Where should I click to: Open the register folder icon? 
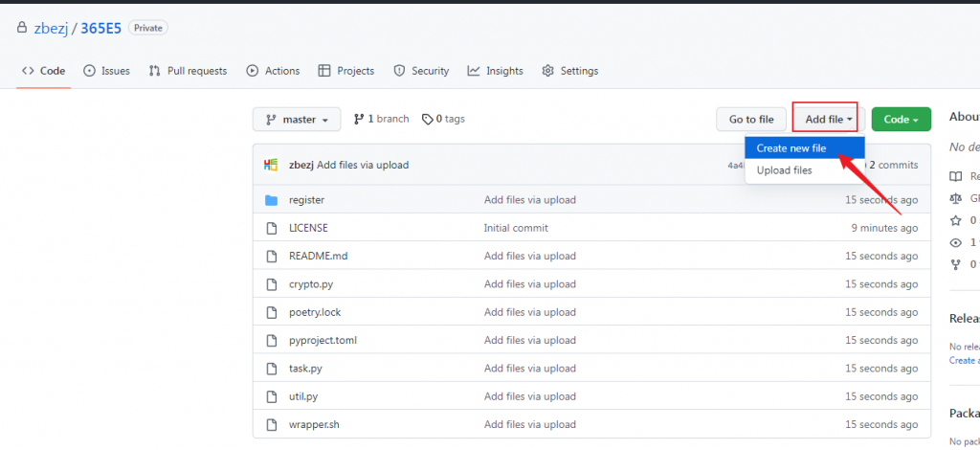point(271,200)
